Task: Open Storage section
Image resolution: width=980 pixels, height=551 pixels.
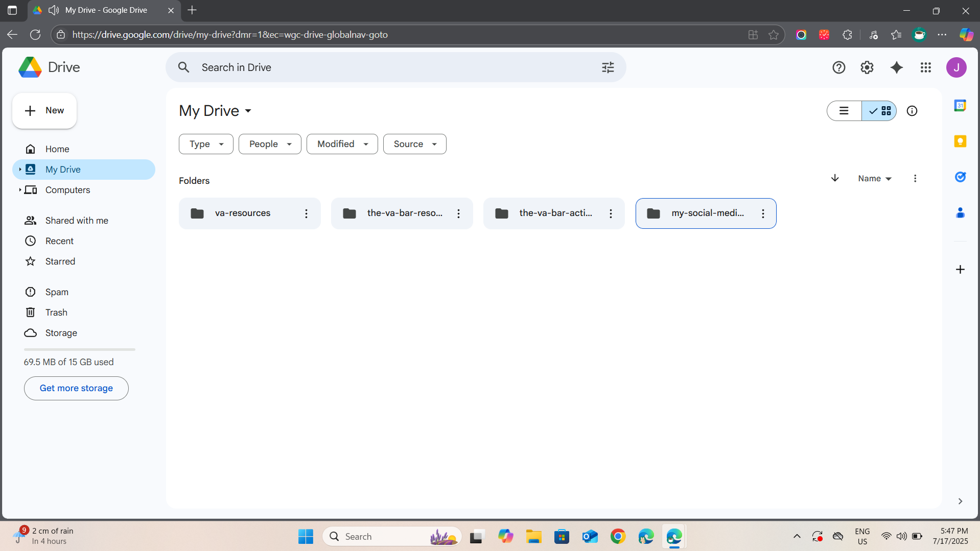Action: [x=84, y=333]
